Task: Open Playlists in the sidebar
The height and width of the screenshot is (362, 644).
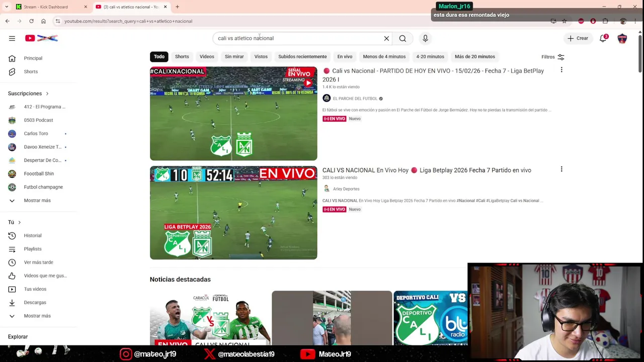Action: coord(33,249)
